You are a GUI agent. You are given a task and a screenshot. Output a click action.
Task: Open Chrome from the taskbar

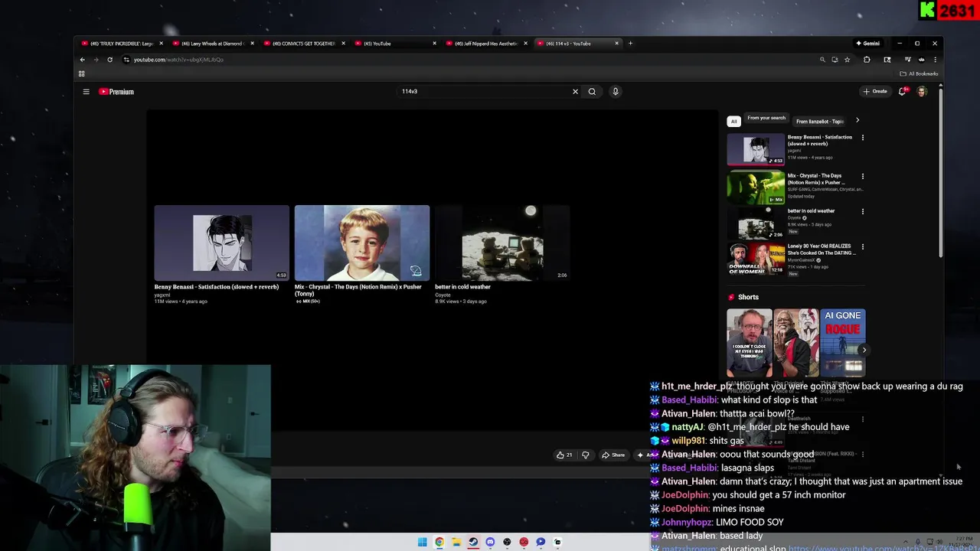(439, 542)
